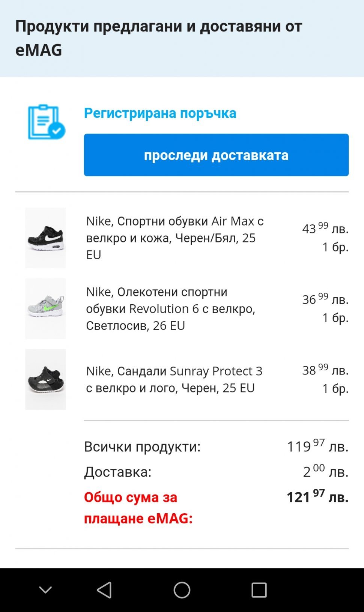The image size is (364, 612).
Task: Click the 36.99 лв. price
Action: (x=325, y=299)
